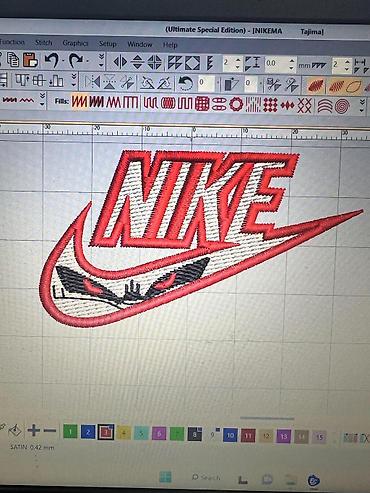Click the minus remove-color icon
This screenshot has height=493, width=370.
pyautogui.click(x=50, y=431)
